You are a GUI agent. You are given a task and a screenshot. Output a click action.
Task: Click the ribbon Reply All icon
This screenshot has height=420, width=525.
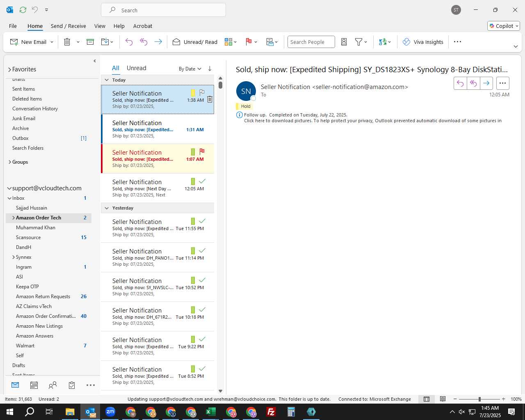point(144,42)
